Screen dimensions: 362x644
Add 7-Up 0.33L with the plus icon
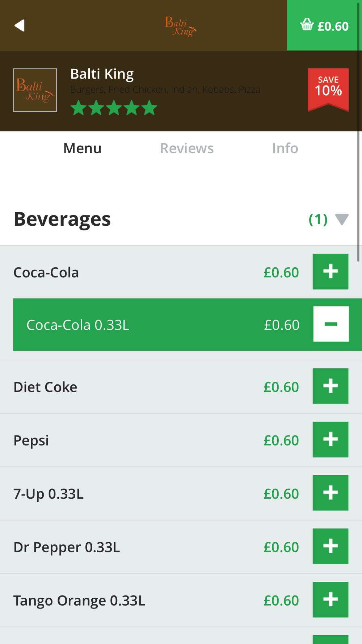(331, 493)
